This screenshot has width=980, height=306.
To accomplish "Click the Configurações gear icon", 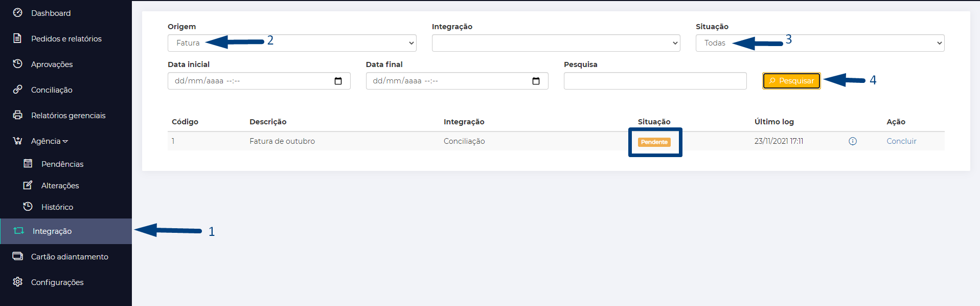I will [x=17, y=282].
